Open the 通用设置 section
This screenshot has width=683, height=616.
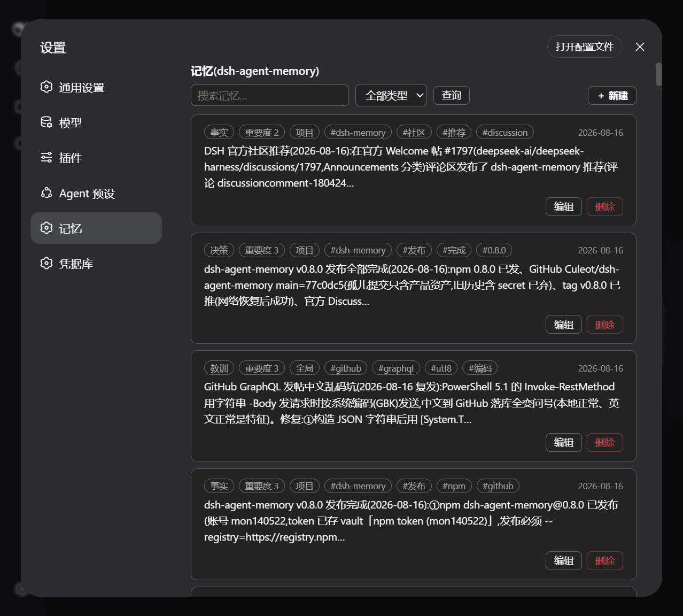(x=96, y=87)
